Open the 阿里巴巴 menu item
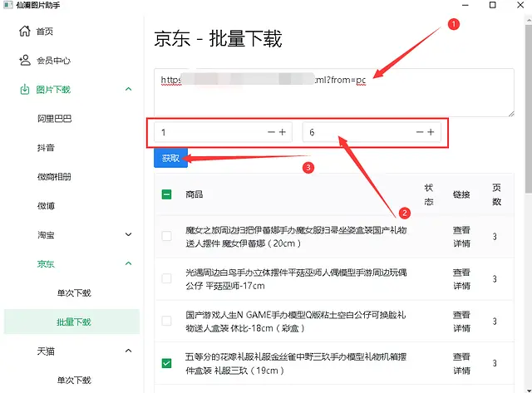 pyautogui.click(x=54, y=118)
